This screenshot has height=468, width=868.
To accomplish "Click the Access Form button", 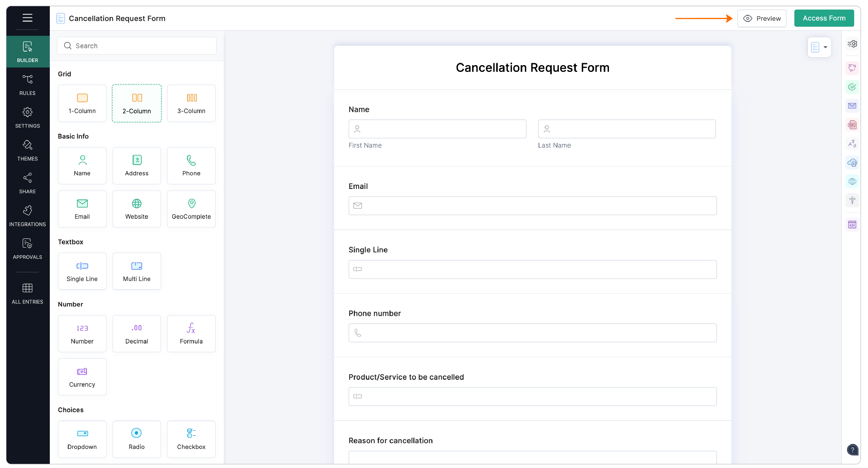I will point(824,18).
